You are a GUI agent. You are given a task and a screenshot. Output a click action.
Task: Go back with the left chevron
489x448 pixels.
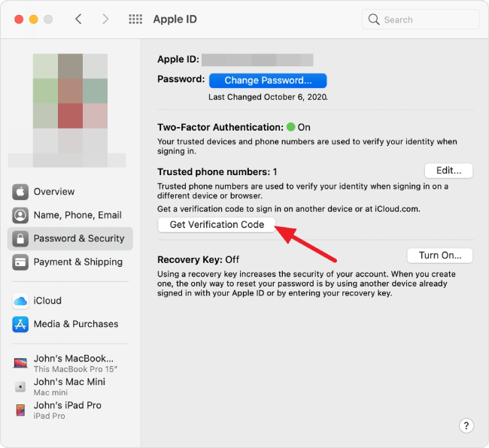[x=78, y=20]
